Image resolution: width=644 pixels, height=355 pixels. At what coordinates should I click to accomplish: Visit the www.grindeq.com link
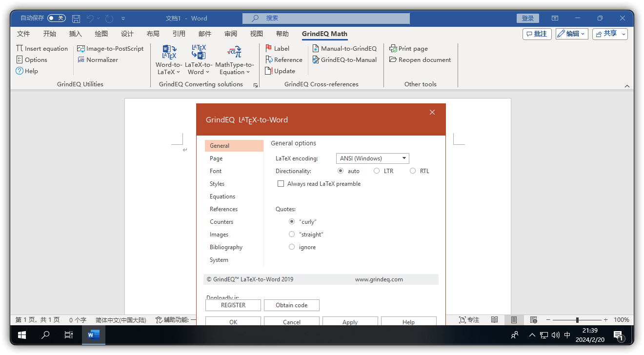379,279
